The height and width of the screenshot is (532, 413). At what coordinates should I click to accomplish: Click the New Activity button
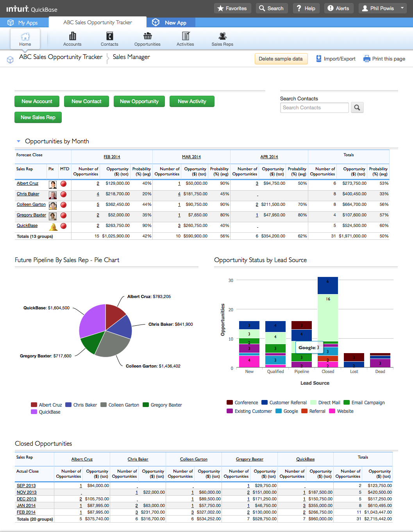tap(192, 101)
